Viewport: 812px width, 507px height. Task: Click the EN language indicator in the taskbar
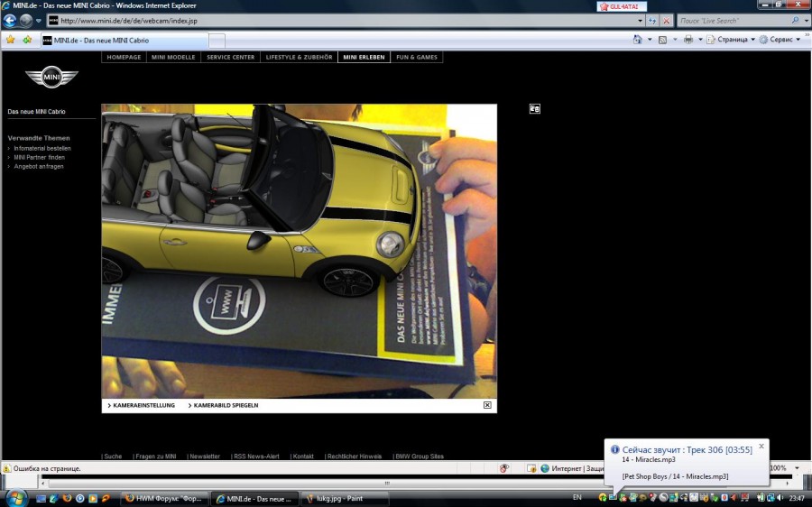coord(577,498)
